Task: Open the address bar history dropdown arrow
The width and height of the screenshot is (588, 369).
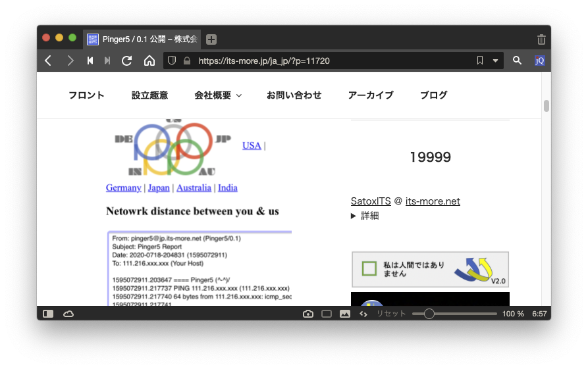Action: pyautogui.click(x=495, y=61)
